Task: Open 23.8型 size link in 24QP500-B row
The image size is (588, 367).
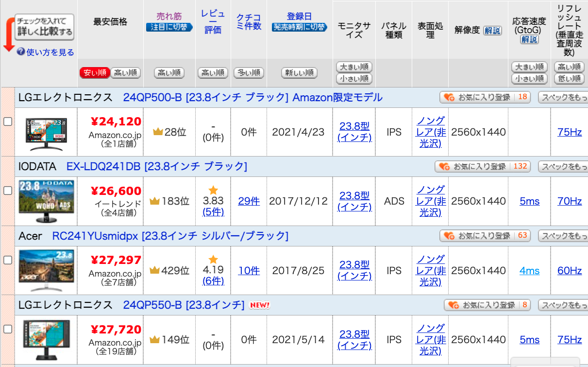Action: click(354, 132)
